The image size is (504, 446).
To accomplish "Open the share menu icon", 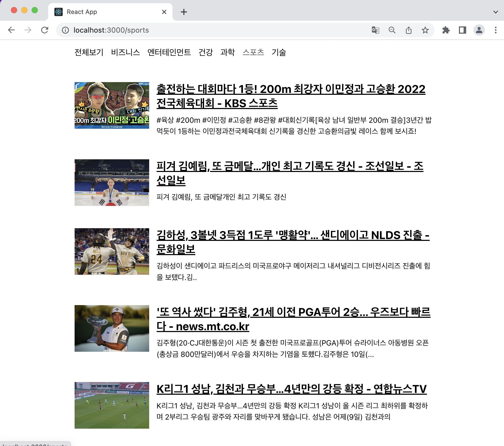I will [x=409, y=30].
